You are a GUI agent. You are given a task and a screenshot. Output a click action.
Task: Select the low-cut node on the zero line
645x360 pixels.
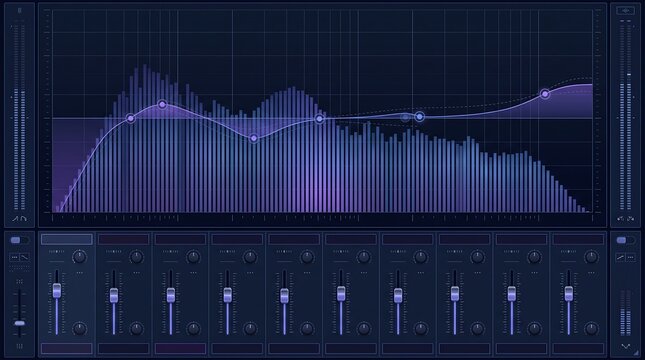pos(130,118)
